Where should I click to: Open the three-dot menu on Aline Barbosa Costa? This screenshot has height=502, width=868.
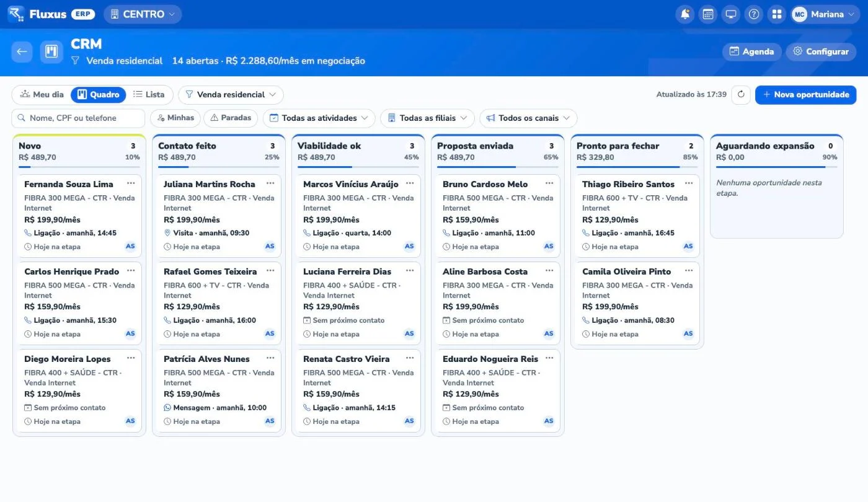point(549,271)
